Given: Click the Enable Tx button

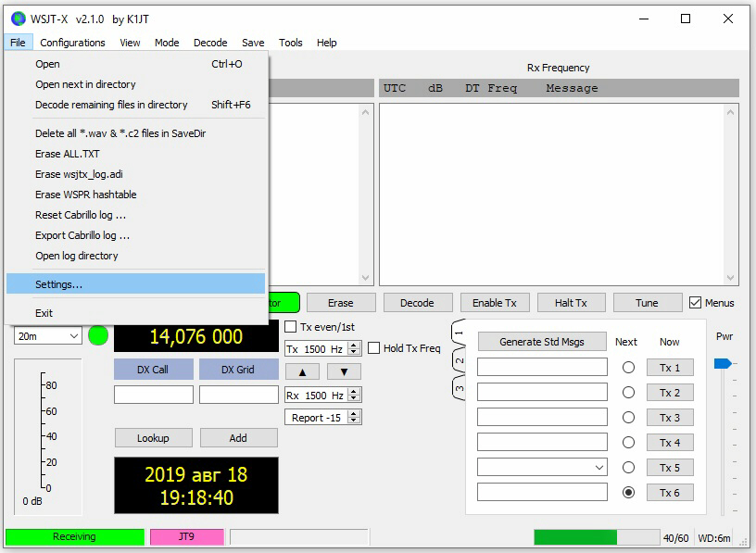Looking at the screenshot, I should tap(495, 303).
